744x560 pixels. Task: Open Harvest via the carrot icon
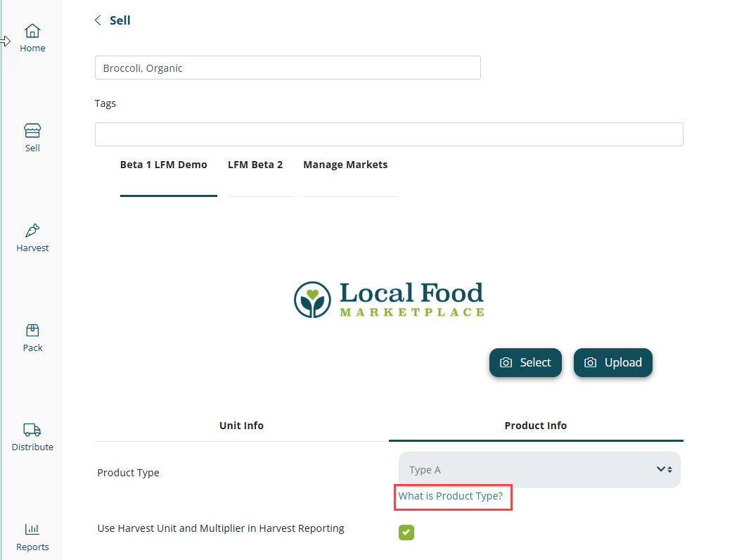click(x=32, y=231)
